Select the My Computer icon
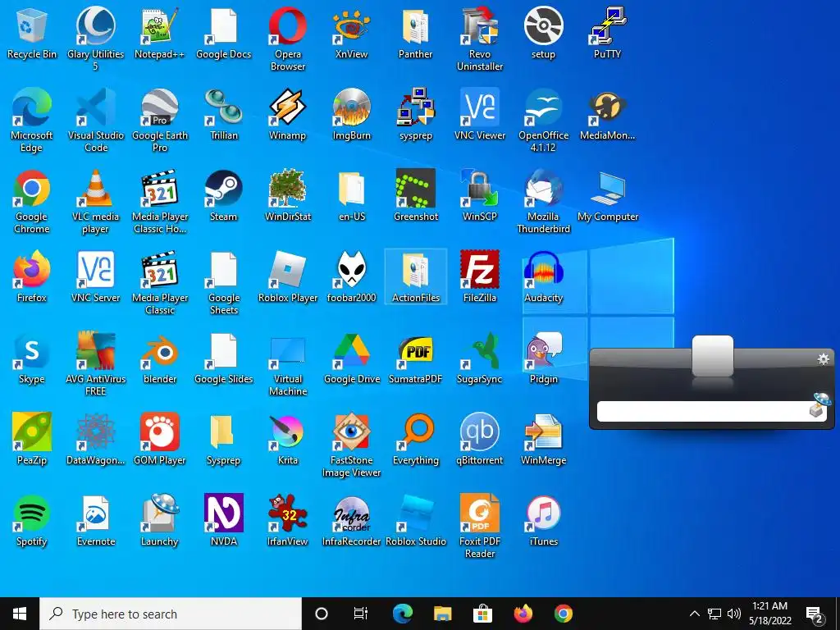The height and width of the screenshot is (630, 840). tap(608, 196)
